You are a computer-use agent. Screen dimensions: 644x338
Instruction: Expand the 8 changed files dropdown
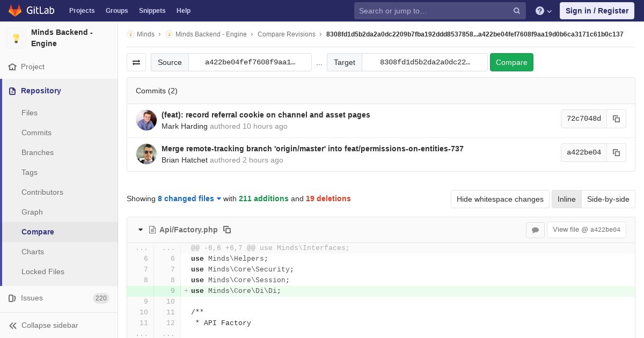tap(189, 199)
